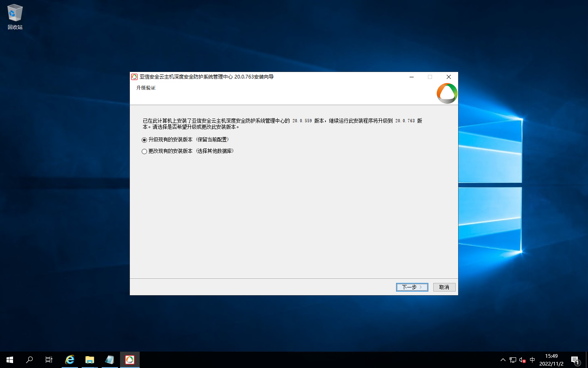Image resolution: width=588 pixels, height=368 pixels.
Task: Click 下一步 to continue the upgrade
Action: click(412, 287)
